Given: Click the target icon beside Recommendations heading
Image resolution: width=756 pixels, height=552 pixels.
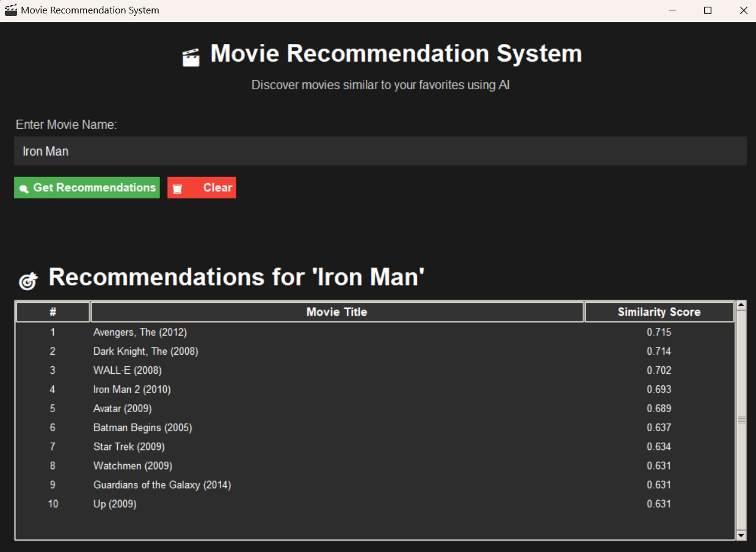Looking at the screenshot, I should 28,281.
